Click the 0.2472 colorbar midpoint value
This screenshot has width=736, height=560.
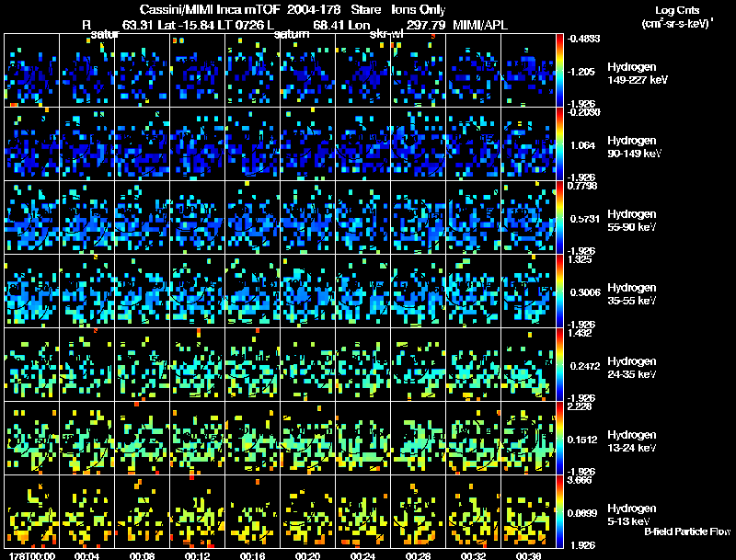point(585,366)
